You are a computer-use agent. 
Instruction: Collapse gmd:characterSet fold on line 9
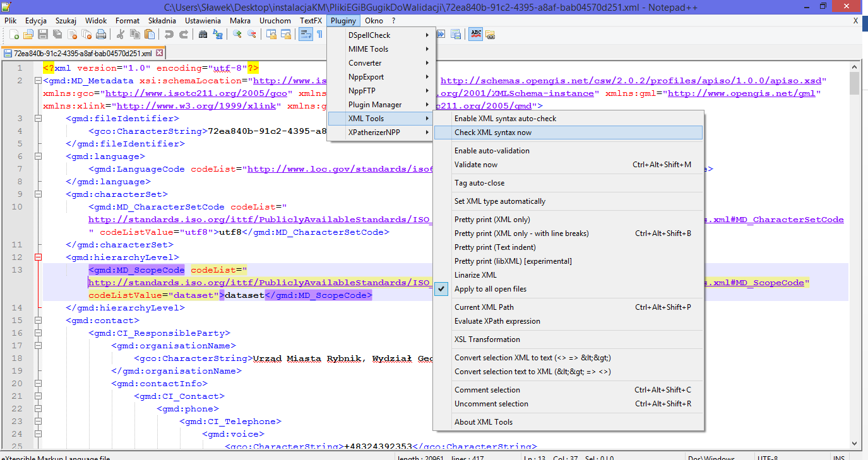point(38,194)
